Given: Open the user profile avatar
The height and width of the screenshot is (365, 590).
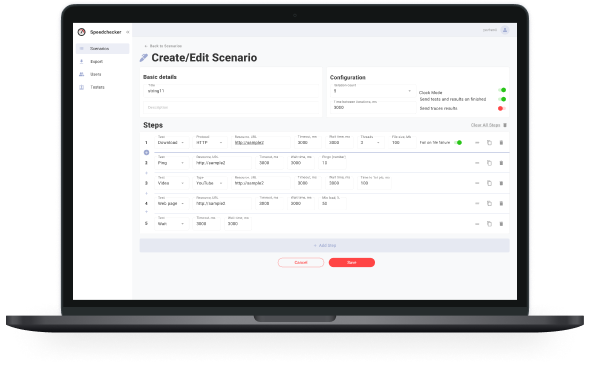Looking at the screenshot, I should [505, 30].
